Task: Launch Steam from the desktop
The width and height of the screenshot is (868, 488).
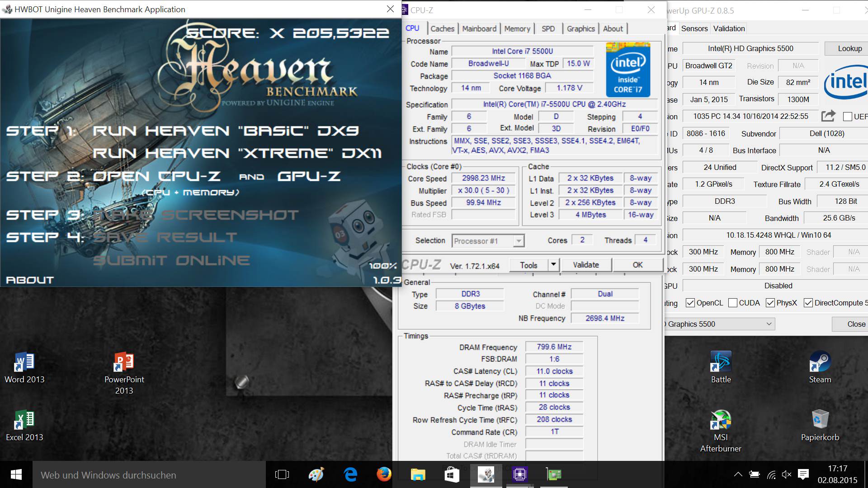Action: coord(820,367)
